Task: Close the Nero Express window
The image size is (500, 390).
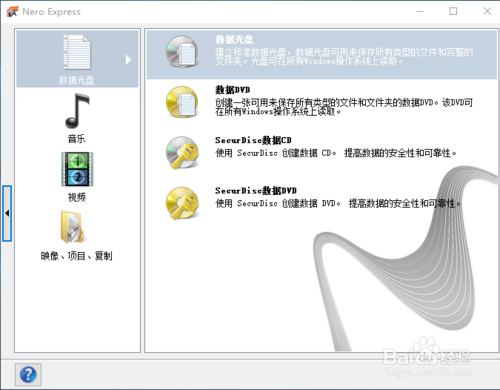Action: point(487,11)
